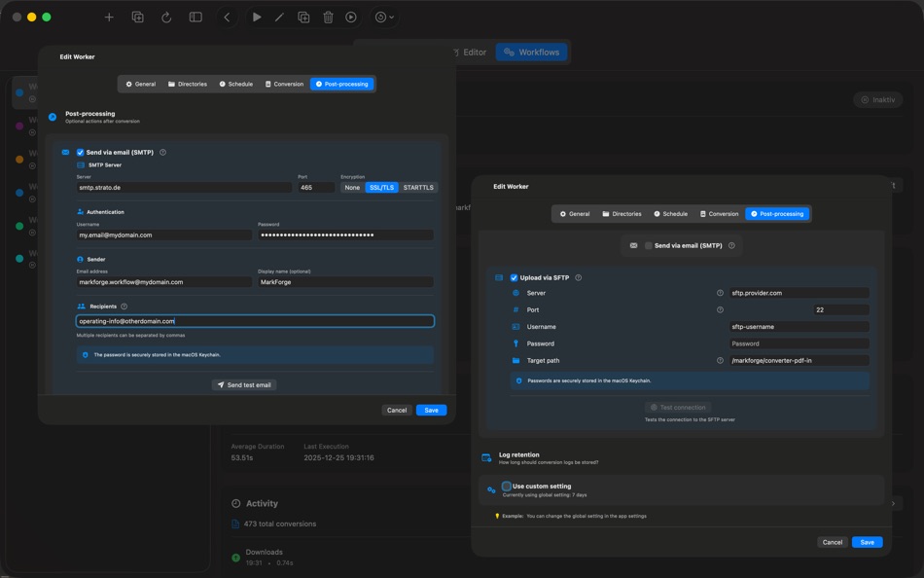The height and width of the screenshot is (578, 924).
Task: Click Cancel in the SMTP dialog
Action: click(397, 410)
